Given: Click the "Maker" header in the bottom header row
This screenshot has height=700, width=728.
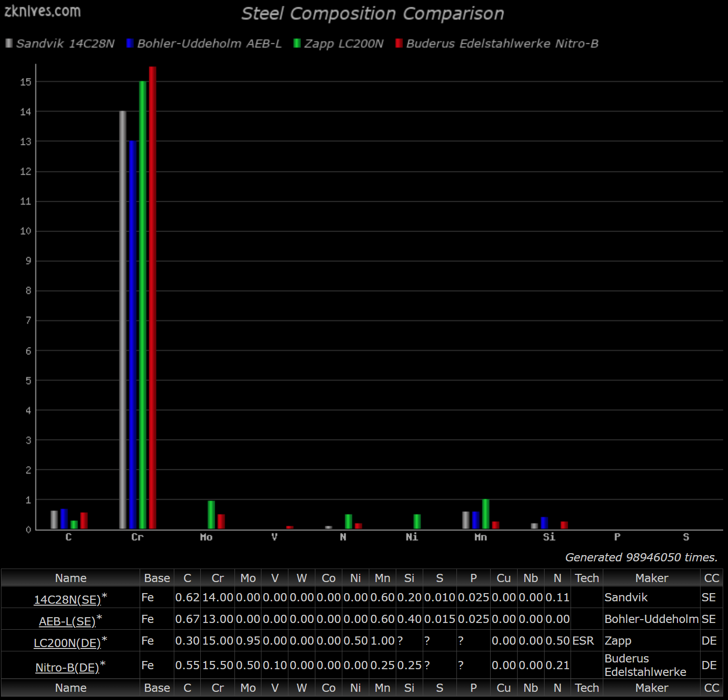Looking at the screenshot, I should [652, 687].
